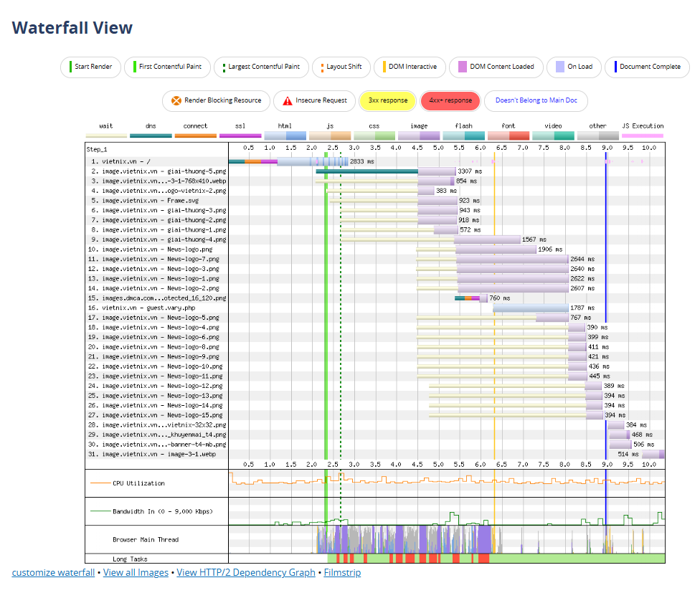The image size is (700, 593).
Task: Select request row 1 vietnix.vn
Action: pyautogui.click(x=126, y=162)
